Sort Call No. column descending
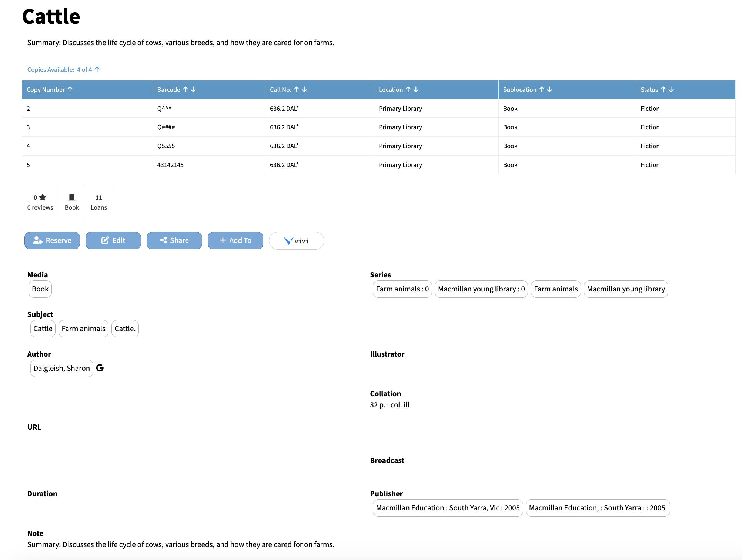 pos(304,89)
